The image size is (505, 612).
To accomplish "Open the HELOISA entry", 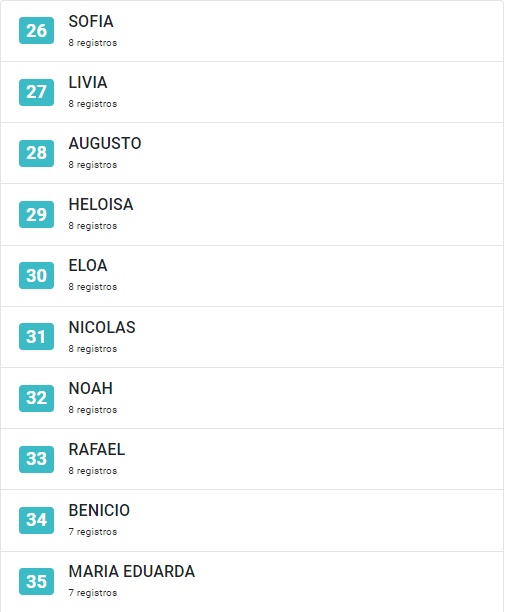I will pos(252,214).
